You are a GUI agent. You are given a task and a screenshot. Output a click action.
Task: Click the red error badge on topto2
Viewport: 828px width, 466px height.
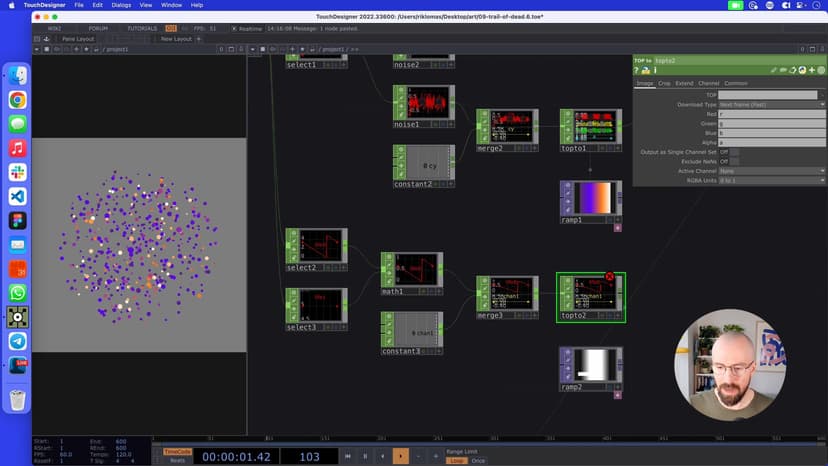click(x=609, y=276)
